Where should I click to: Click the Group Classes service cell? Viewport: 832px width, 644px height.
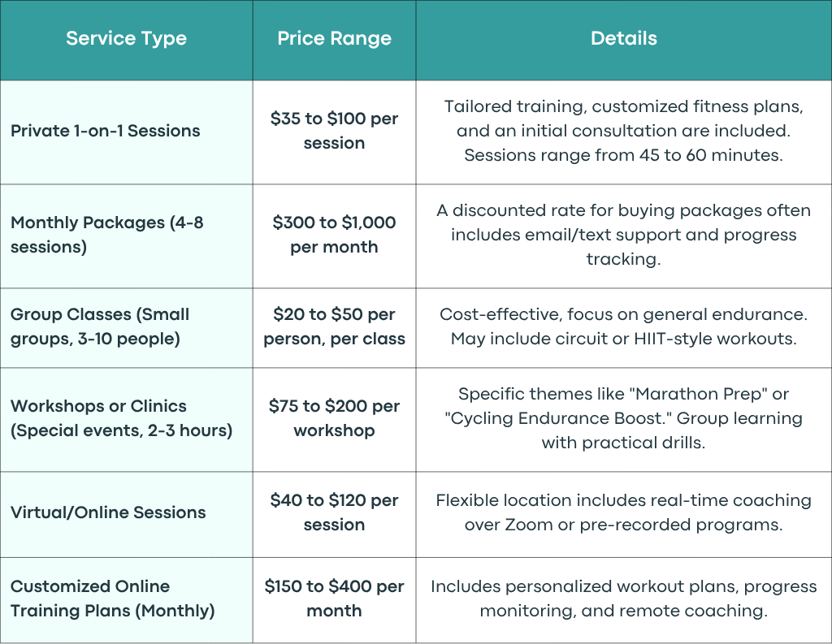tap(126, 328)
